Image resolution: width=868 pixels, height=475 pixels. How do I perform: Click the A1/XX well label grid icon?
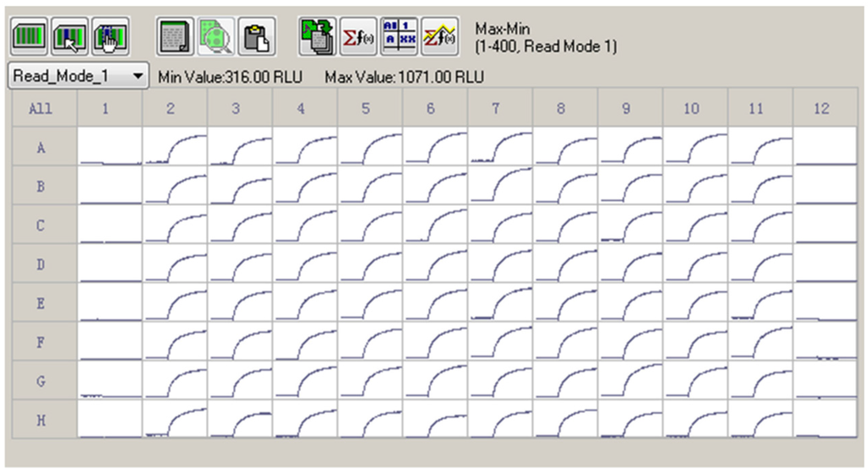(397, 36)
